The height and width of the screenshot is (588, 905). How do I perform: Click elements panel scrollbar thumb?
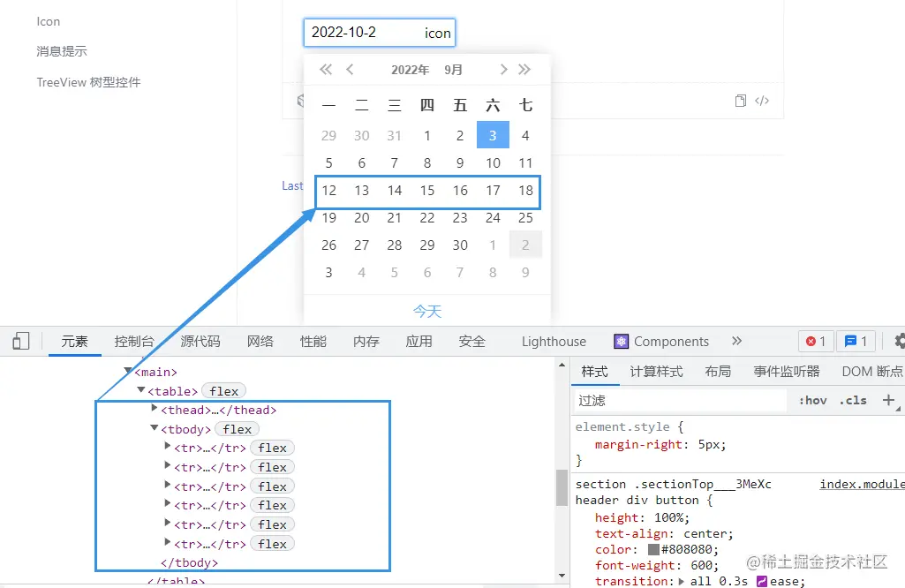pyautogui.click(x=562, y=487)
